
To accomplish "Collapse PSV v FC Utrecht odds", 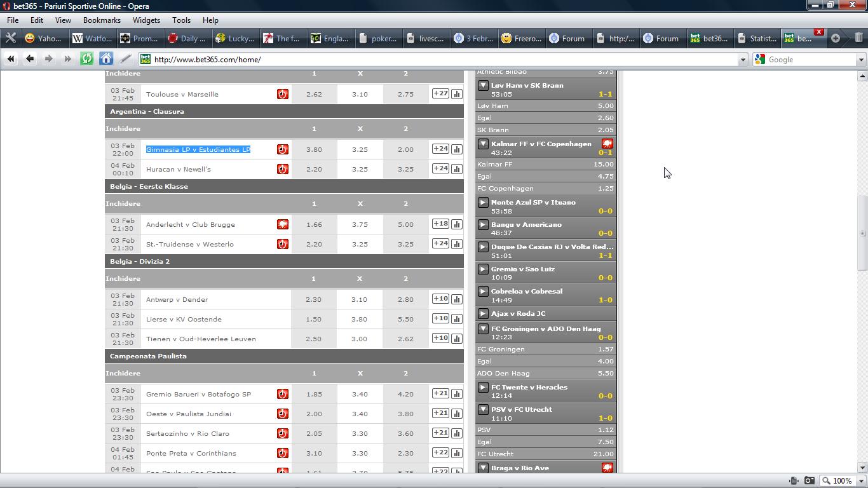I will [483, 410].
